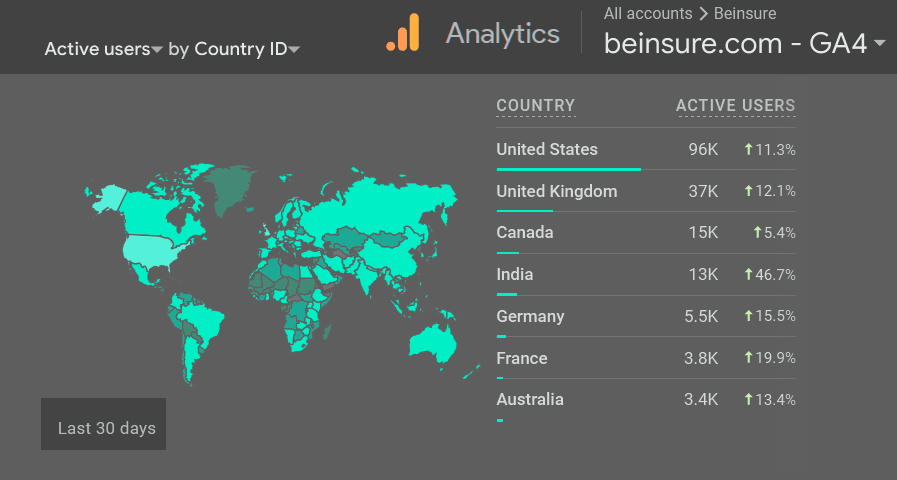The image size is (897, 480).
Task: Select the Australia row label
Action: (530, 399)
